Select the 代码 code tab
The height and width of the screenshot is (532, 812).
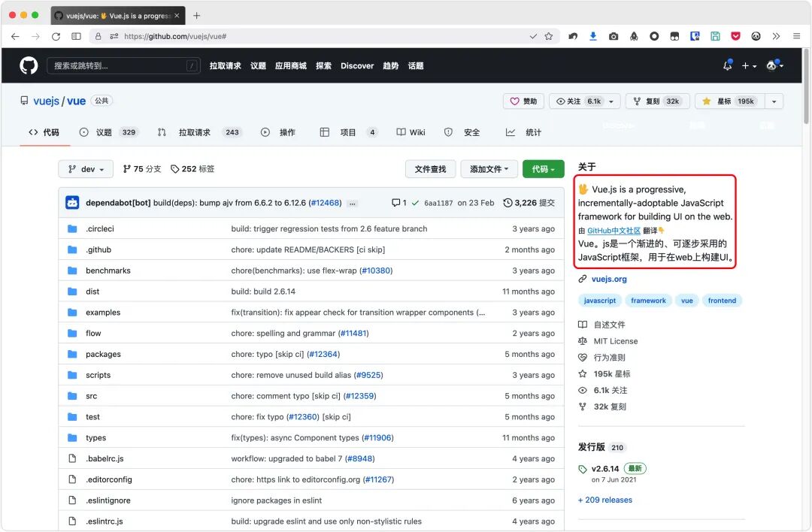pos(44,132)
